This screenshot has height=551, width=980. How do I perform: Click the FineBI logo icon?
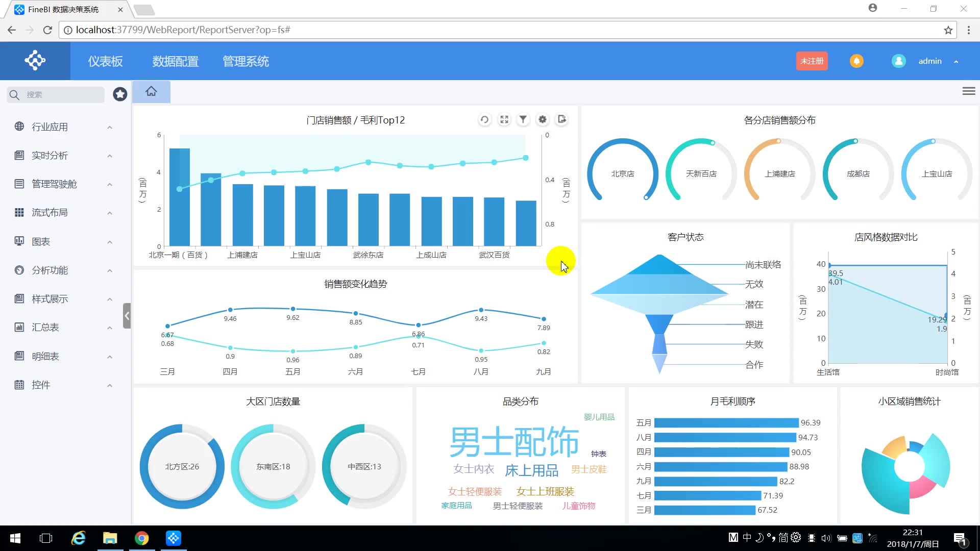tap(35, 61)
